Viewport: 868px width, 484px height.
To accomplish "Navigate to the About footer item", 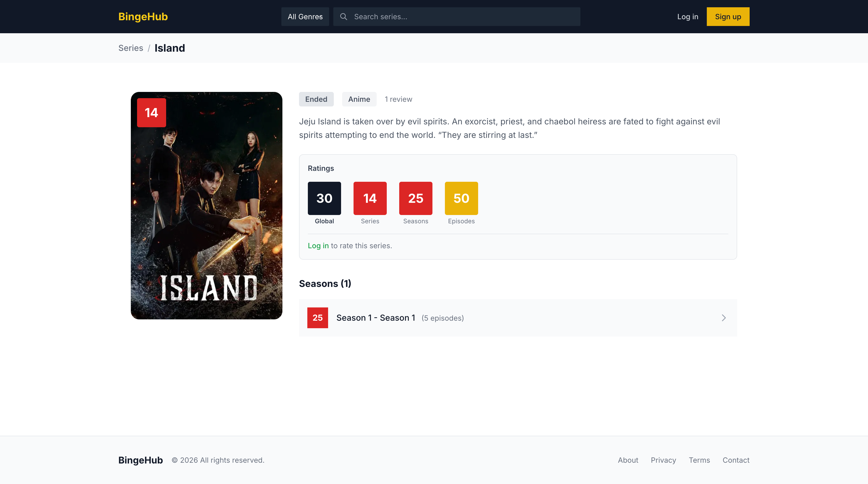I will tap(628, 460).
